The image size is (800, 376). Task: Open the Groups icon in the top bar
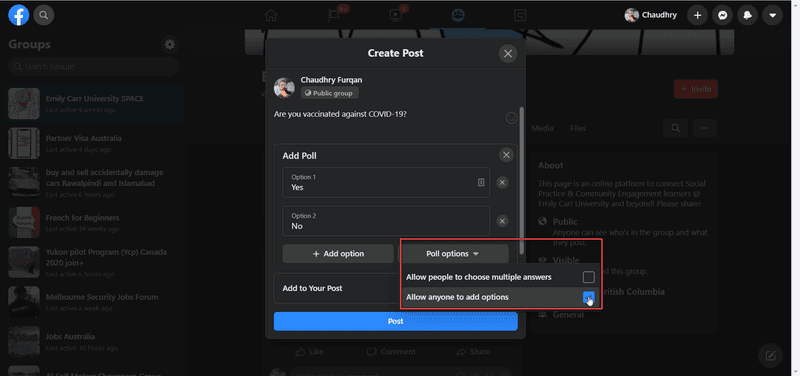coord(458,15)
